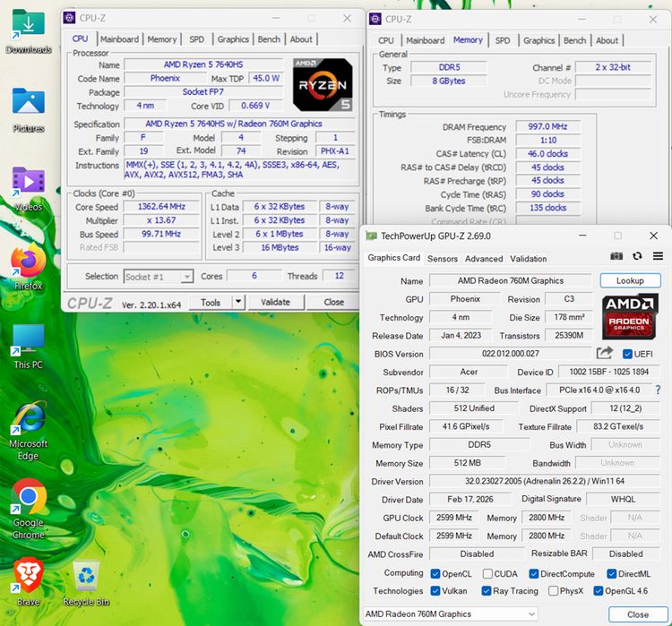The image size is (672, 626).
Task: Click the GPU-Z title bar icon
Action: pos(371,236)
